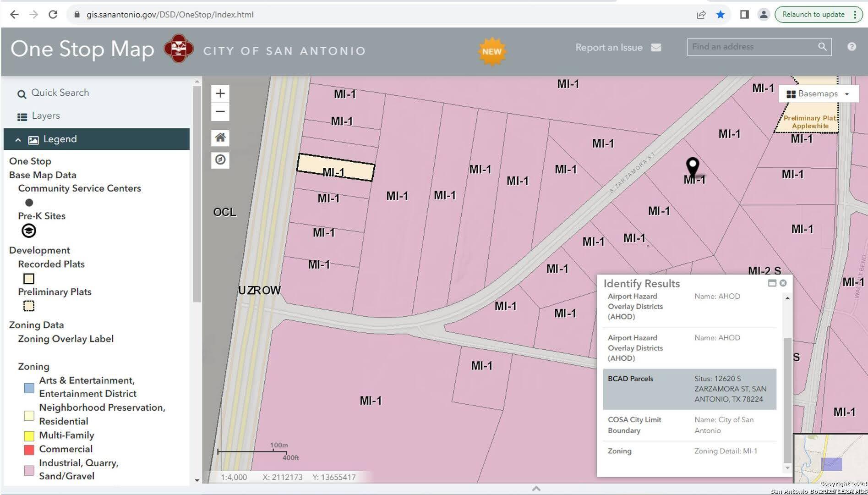Click the orange NEW badge

491,51
